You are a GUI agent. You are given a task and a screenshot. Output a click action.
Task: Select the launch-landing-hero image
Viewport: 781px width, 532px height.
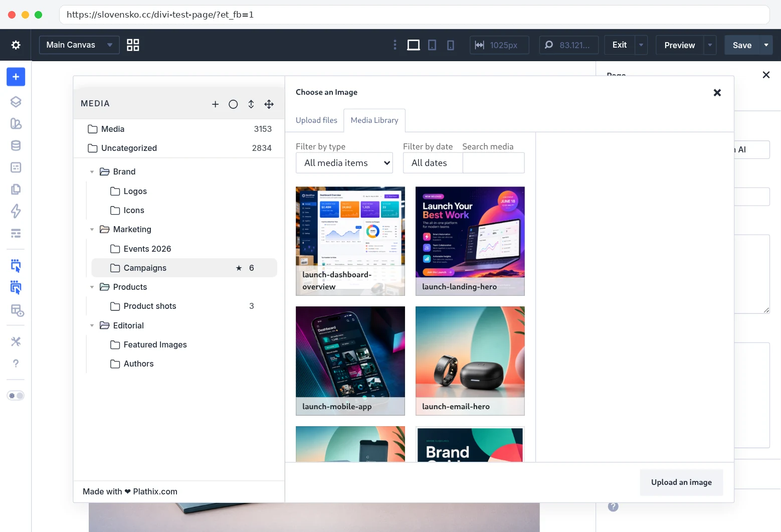point(470,241)
